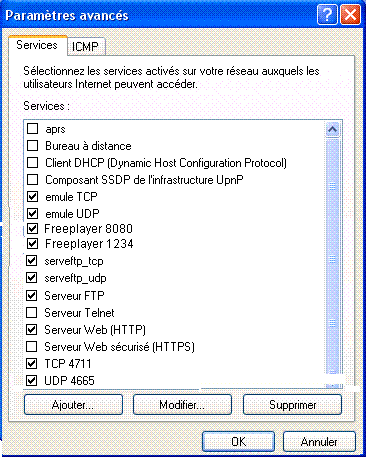This screenshot has width=367, height=458.
Task: Enable the Serveur Telnet checkbox
Action: tap(32, 312)
